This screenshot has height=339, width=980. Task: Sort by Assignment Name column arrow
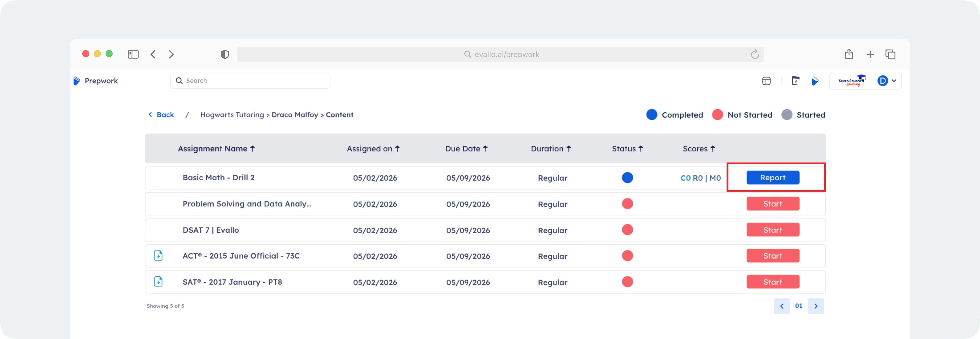tap(252, 149)
